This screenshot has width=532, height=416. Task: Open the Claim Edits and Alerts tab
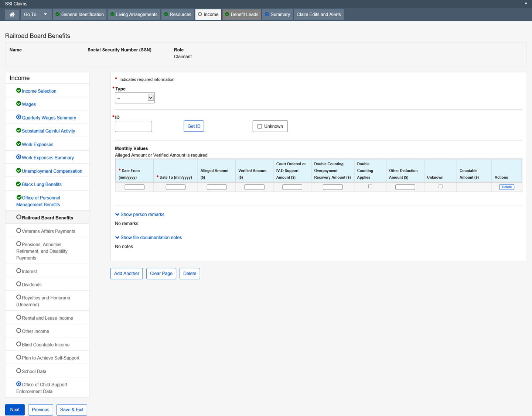pos(318,14)
